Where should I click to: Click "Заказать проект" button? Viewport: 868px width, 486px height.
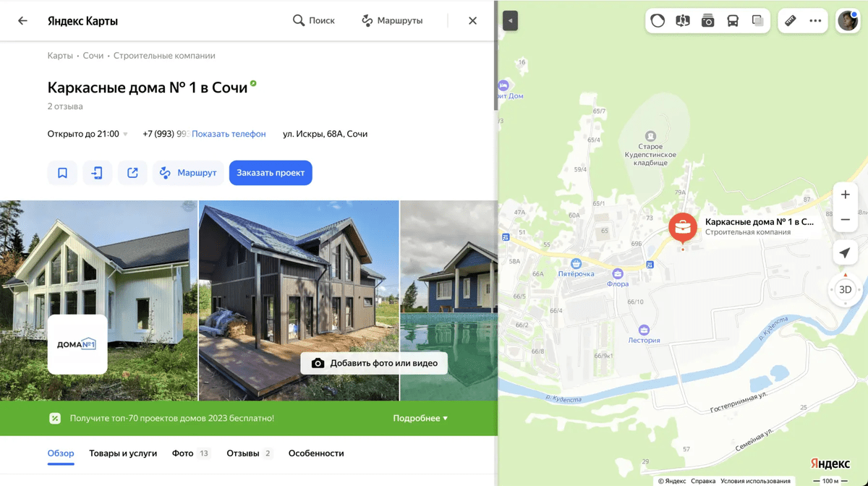click(271, 173)
